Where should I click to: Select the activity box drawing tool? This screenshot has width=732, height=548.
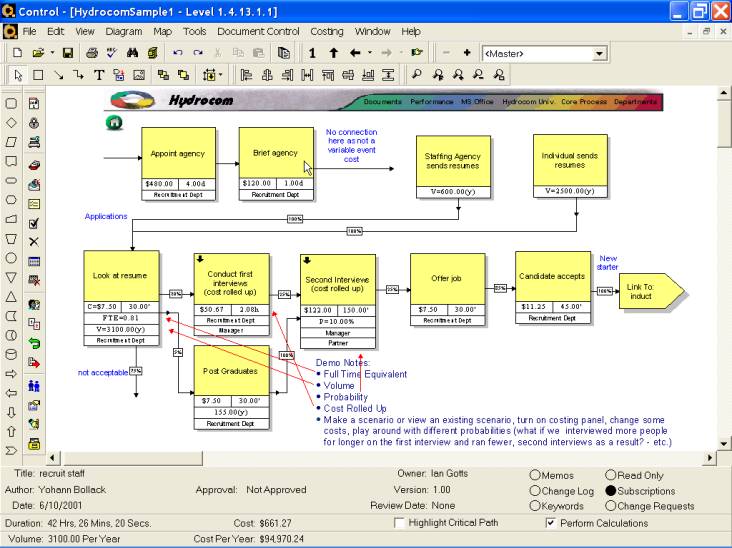coord(38,75)
